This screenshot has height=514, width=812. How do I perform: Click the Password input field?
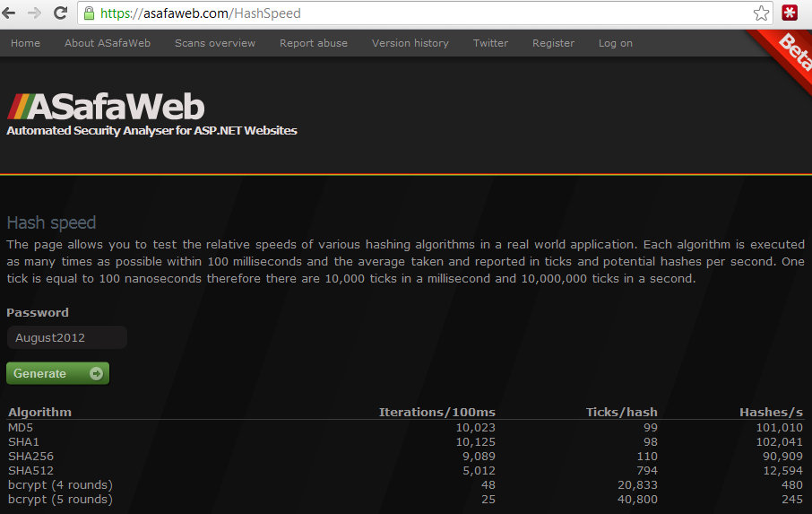(x=67, y=338)
